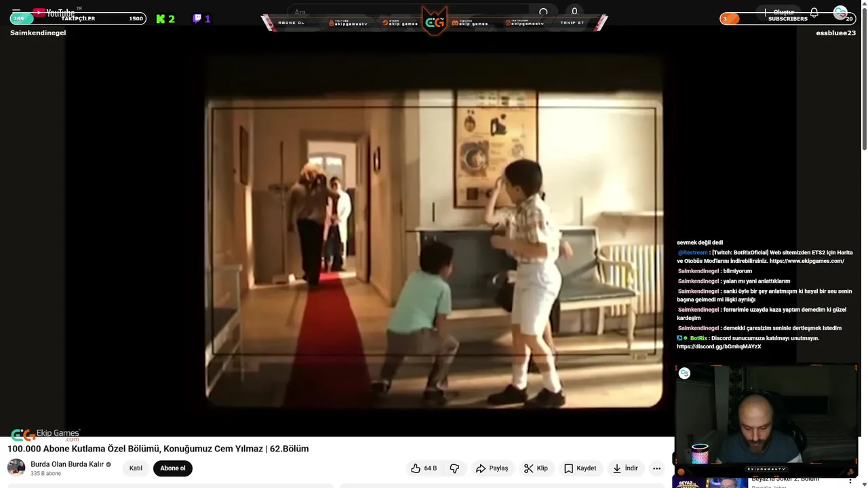Screen dimensions: 868x488
Task: Start voice search with microphone icon
Action: point(574,12)
